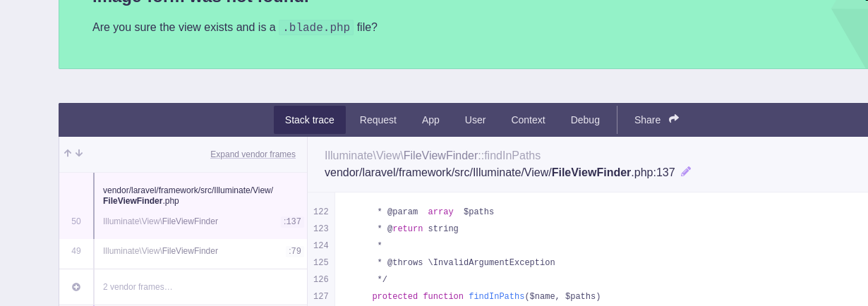Show the Debug tab
This screenshot has width=868, height=306.
pyautogui.click(x=585, y=120)
